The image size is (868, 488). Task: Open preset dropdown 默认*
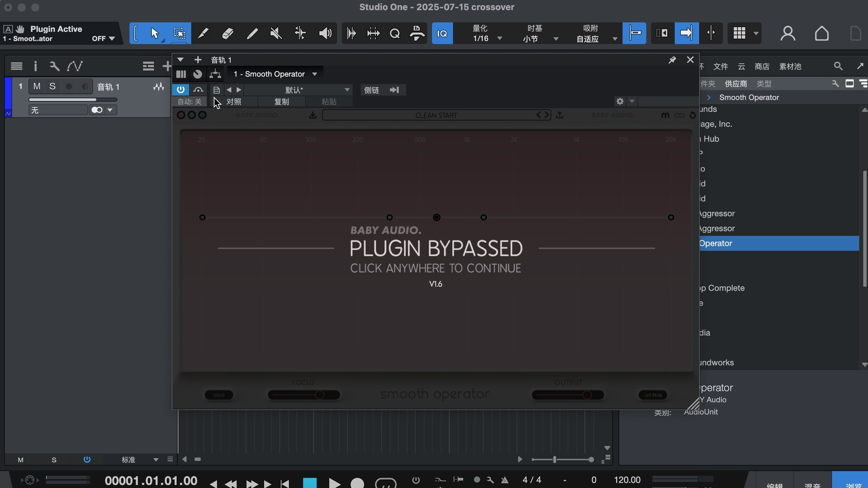(x=298, y=90)
